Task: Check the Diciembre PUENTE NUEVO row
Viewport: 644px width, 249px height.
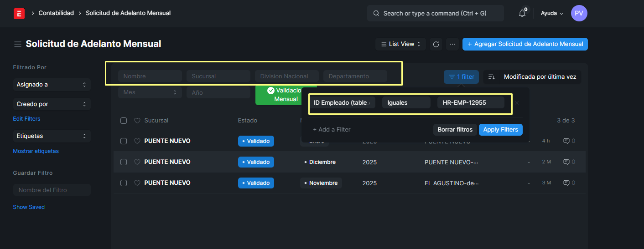Action: point(124,162)
